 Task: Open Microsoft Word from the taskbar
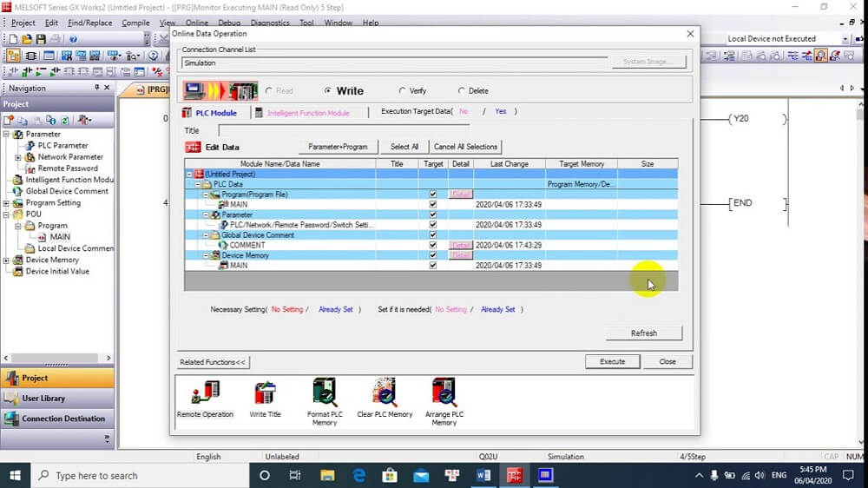[483, 475]
